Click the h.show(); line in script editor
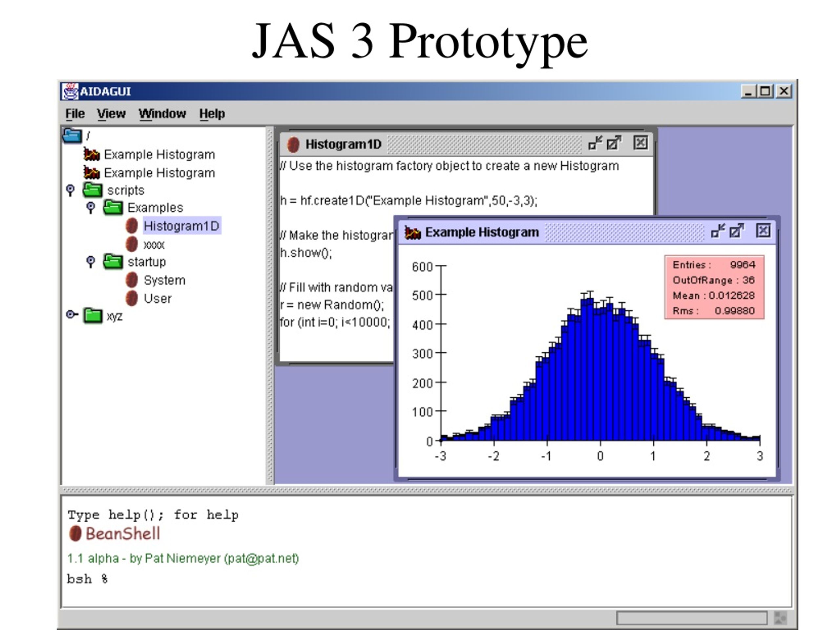This screenshot has height=630, width=840. (x=306, y=253)
